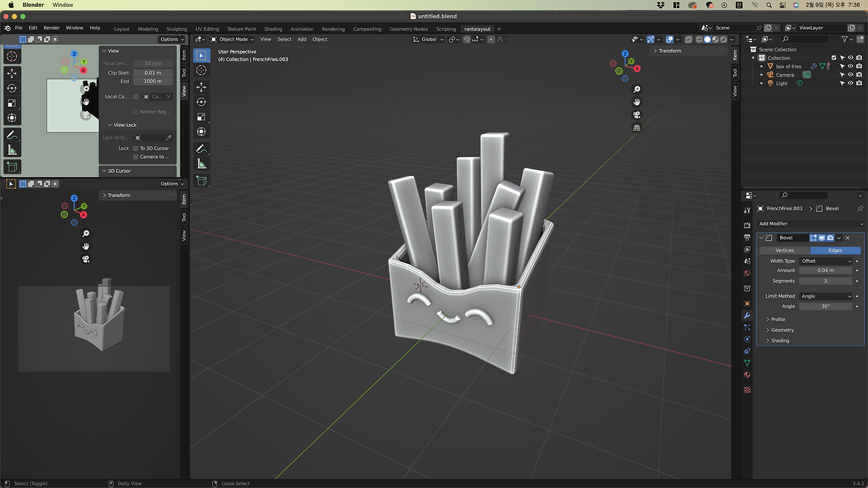
Task: Select the Measure tool in main viewport
Action: (x=201, y=163)
